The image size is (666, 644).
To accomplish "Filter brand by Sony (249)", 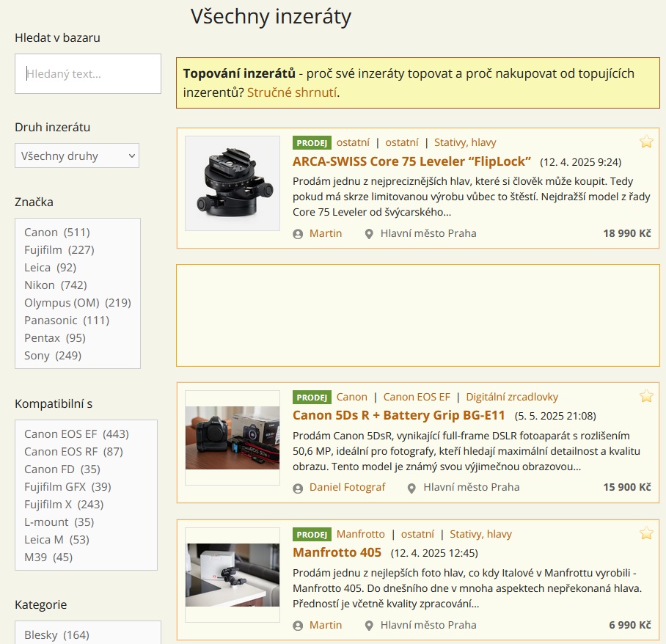I will click(x=53, y=356).
